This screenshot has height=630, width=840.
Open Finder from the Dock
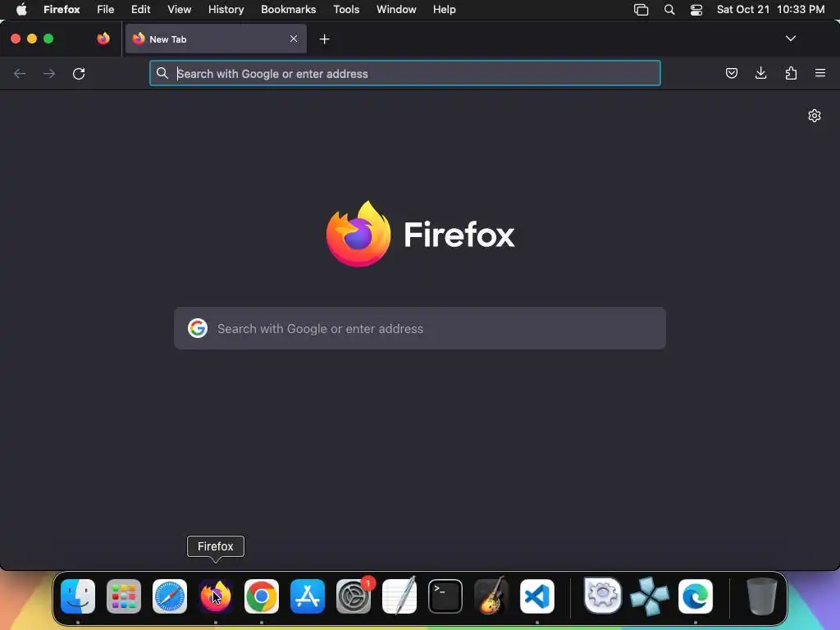[x=78, y=596]
